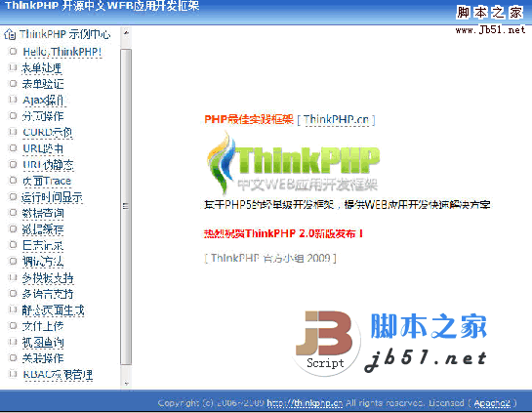This screenshot has height=413, width=532.
Task: Open the URL伪静态 example
Action: tap(48, 165)
